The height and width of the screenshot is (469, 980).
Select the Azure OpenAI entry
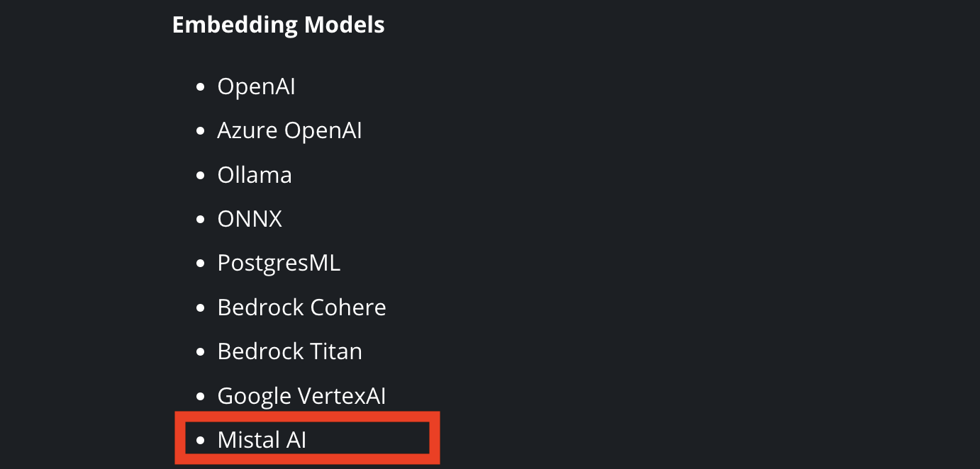(289, 130)
